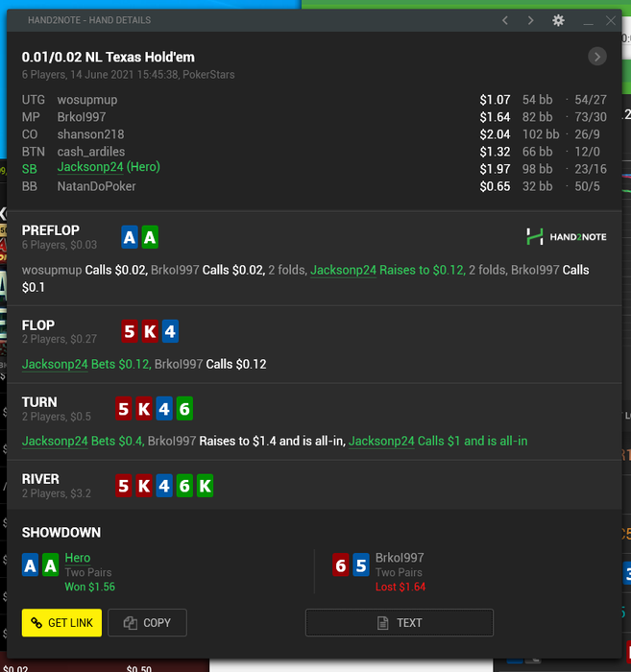The width and height of the screenshot is (631, 672).
Task: Select Jacksonp24 in the preflop action line
Action: [344, 270]
